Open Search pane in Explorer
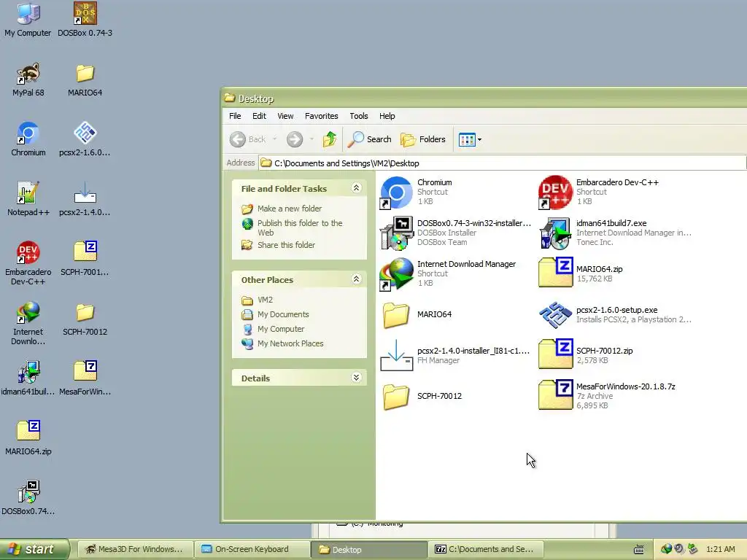The width and height of the screenshot is (747, 560). [370, 139]
